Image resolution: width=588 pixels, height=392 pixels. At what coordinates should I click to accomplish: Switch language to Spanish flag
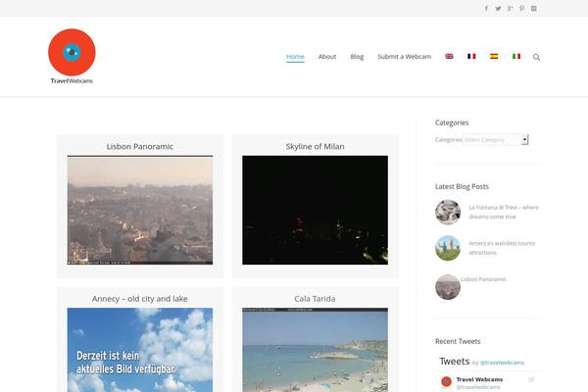494,56
